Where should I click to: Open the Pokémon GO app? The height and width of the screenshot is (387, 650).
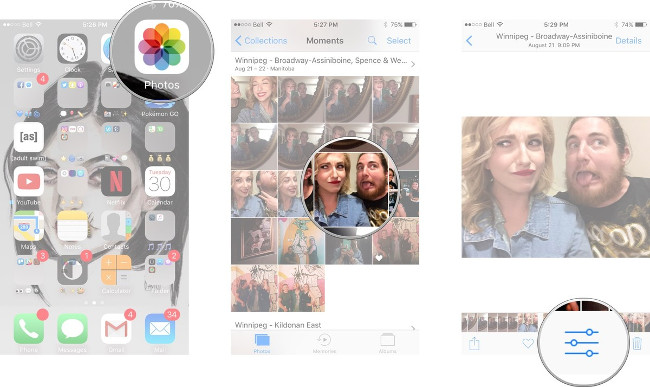[160, 104]
